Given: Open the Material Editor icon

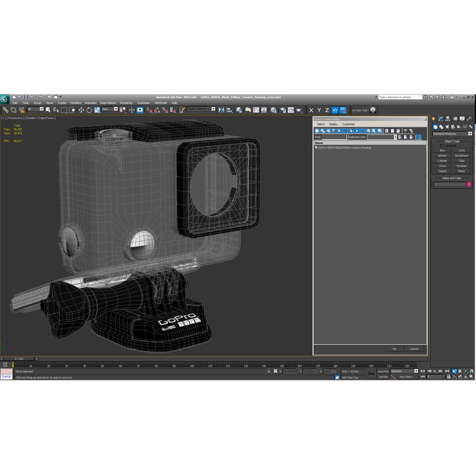Looking at the screenshot, I should pos(273,110).
